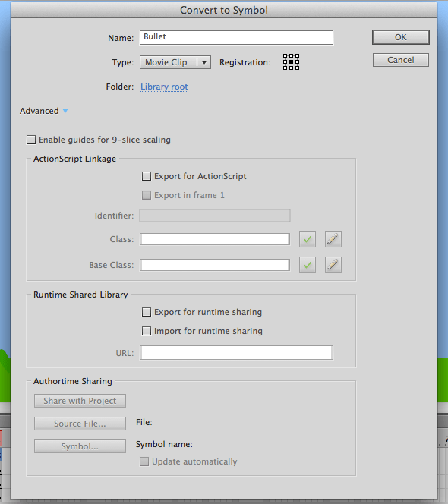Validate the Base Class with its checkmark icon
This screenshot has height=504, width=448.
(x=307, y=265)
